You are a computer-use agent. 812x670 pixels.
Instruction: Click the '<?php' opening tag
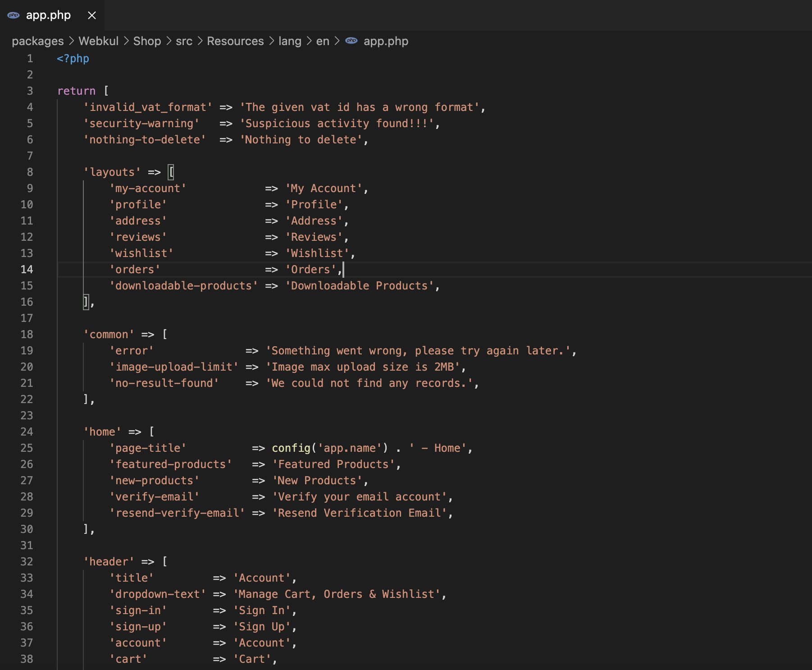tap(73, 59)
